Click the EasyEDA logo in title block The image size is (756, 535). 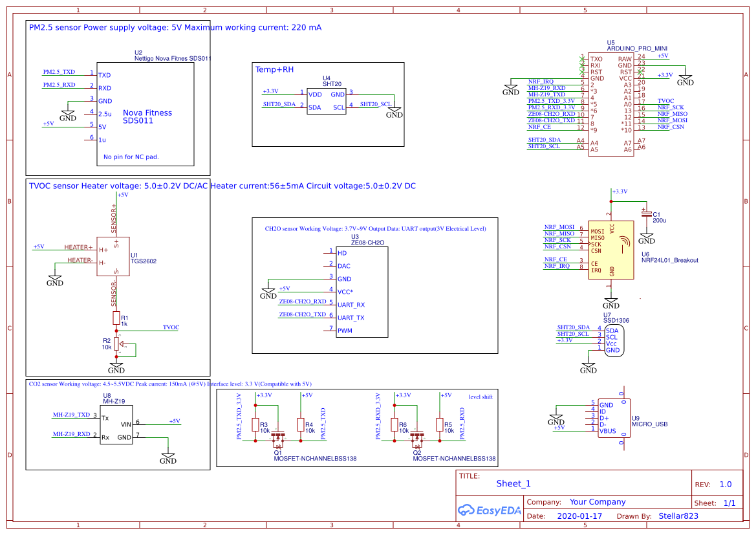click(490, 510)
